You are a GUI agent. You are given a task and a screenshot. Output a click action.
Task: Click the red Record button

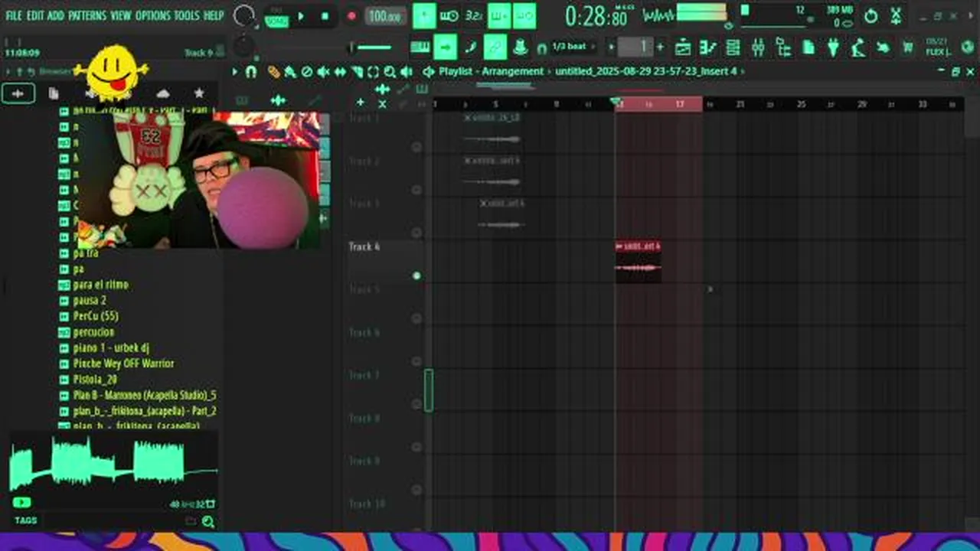pos(351,16)
